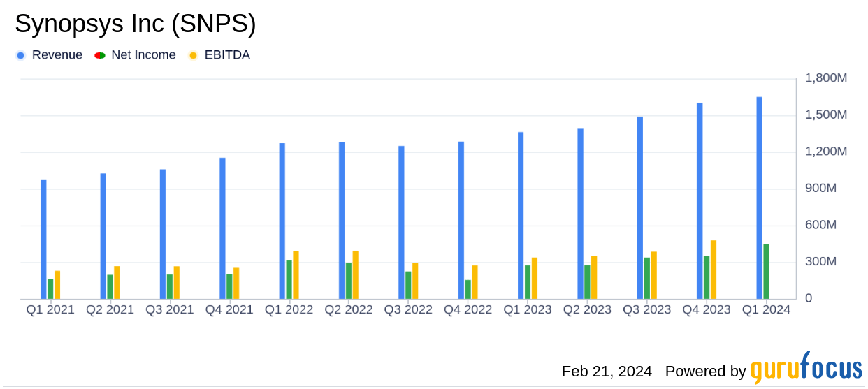Select the Q3 2022 yellow EBITDA bar
This screenshot has height=389, width=868.
click(x=415, y=281)
